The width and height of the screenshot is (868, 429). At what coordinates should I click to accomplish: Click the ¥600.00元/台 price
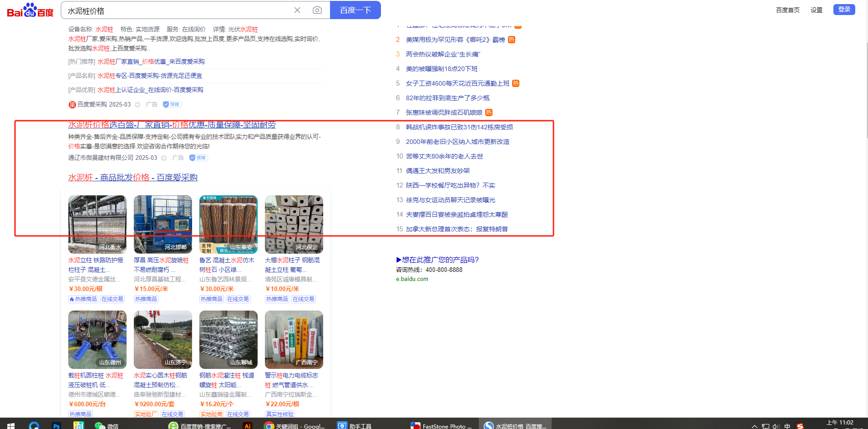point(87,404)
